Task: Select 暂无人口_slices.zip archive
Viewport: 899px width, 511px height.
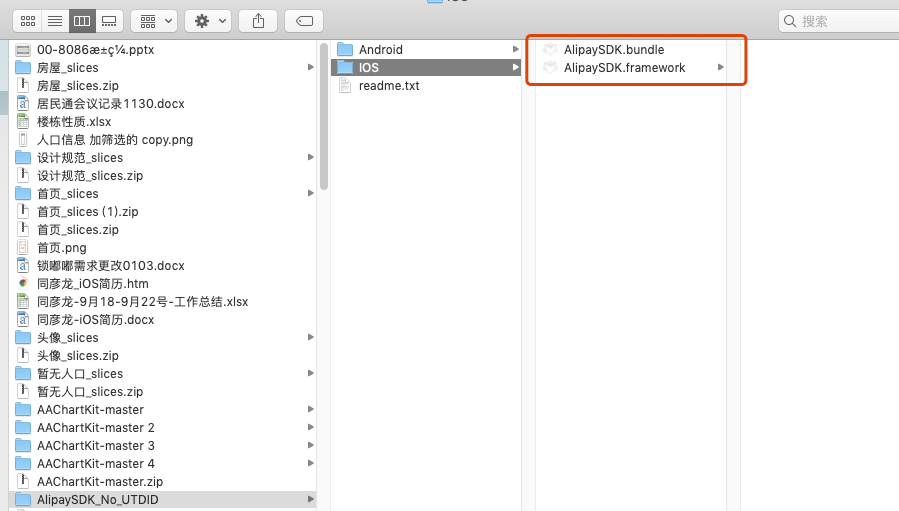Action: pos(163,392)
